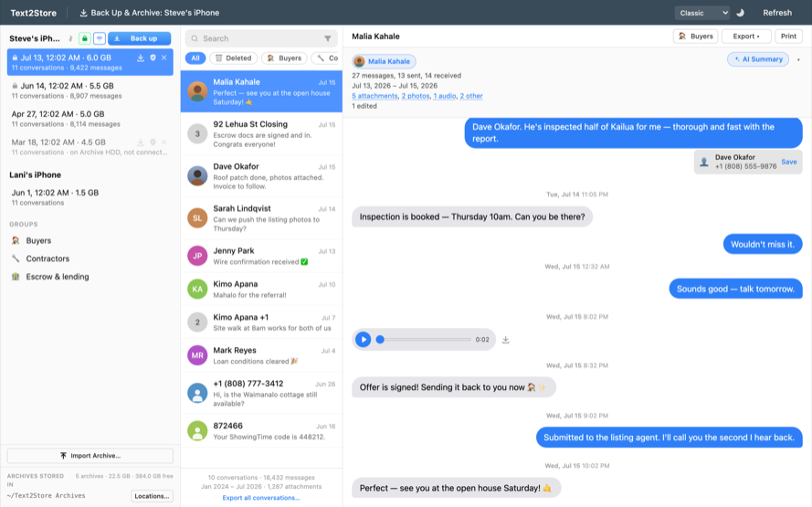Open the Kimo Apana Jul 10 conversation

[x=261, y=289]
